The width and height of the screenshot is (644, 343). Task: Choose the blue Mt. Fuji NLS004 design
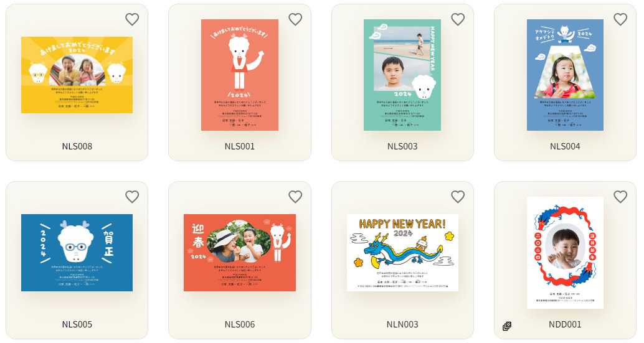point(565,75)
